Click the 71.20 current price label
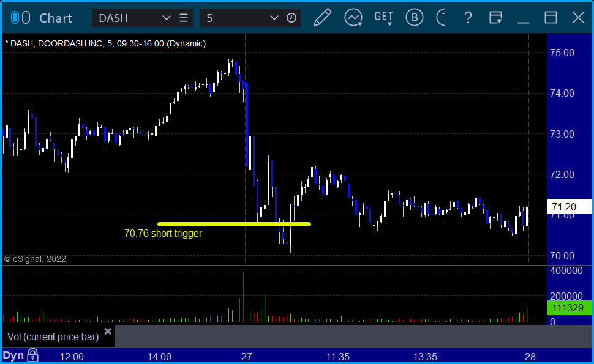This screenshot has width=594, height=364. tap(570, 207)
